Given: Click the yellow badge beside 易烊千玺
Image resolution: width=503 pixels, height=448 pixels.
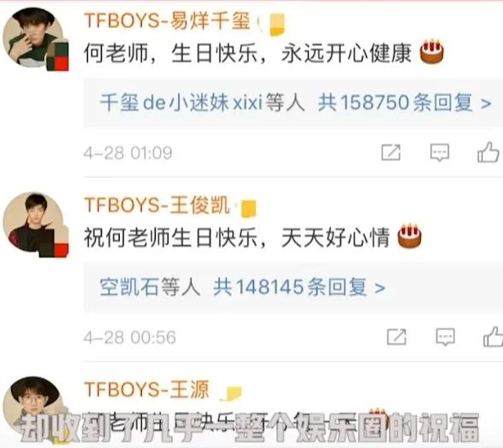Looking at the screenshot, I should tap(277, 25).
